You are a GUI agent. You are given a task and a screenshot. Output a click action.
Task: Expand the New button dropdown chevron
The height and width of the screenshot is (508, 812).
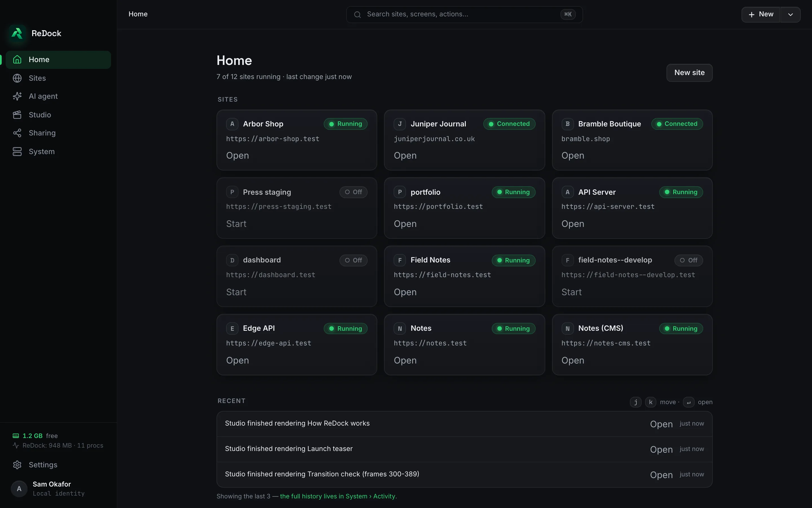[791, 14]
